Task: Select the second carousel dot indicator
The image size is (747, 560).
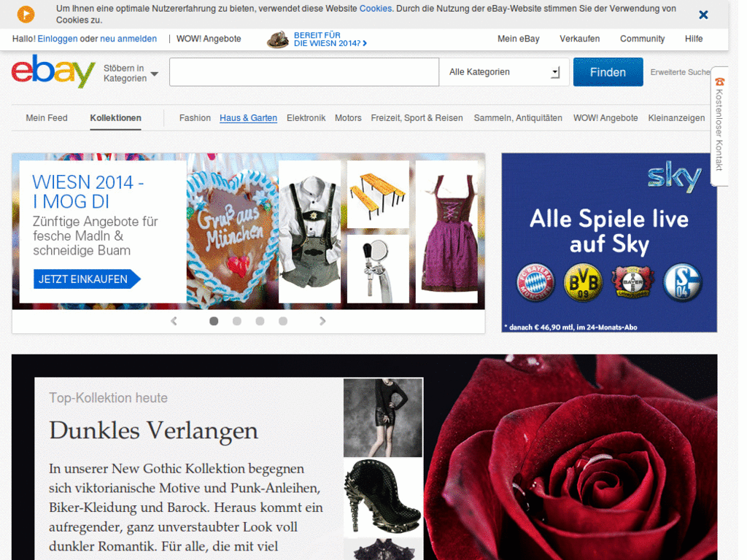Action: click(x=237, y=322)
